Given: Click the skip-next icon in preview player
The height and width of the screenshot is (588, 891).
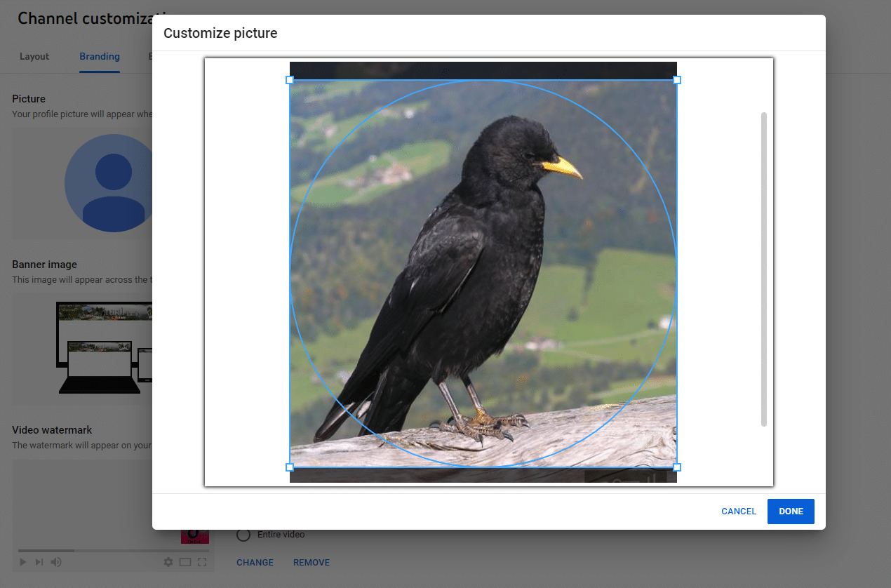Looking at the screenshot, I should pos(39,562).
